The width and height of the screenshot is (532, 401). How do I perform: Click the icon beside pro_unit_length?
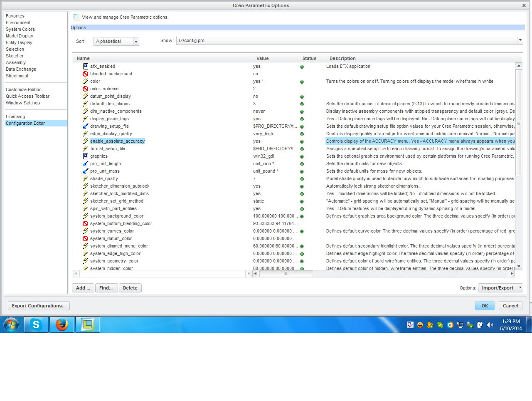coord(86,163)
